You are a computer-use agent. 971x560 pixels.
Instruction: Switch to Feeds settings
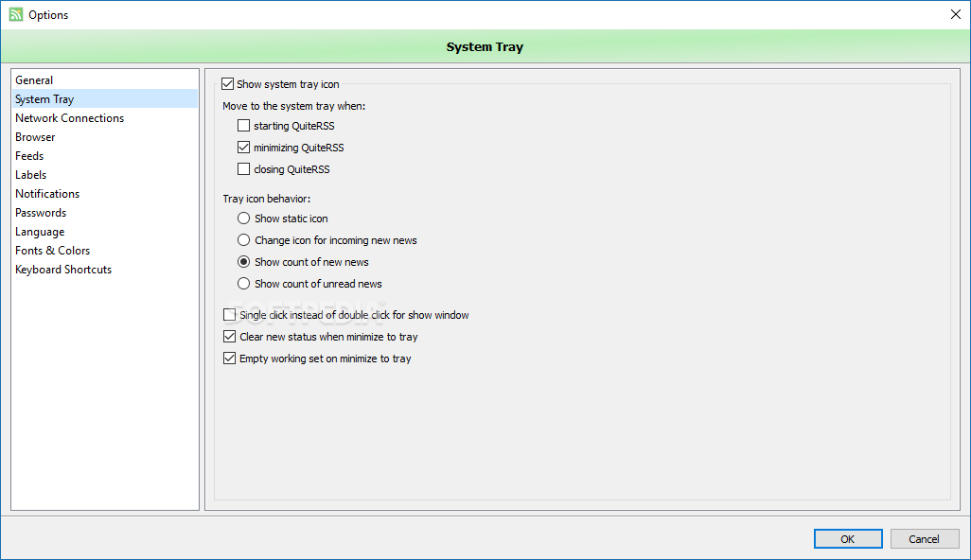(105, 156)
